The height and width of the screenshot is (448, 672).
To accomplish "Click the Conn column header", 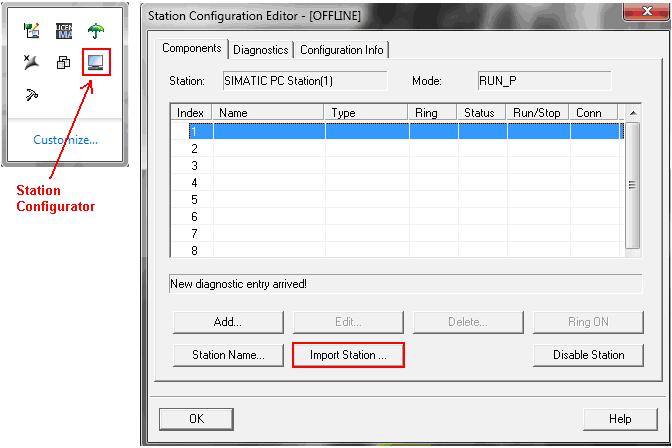I will (x=594, y=113).
